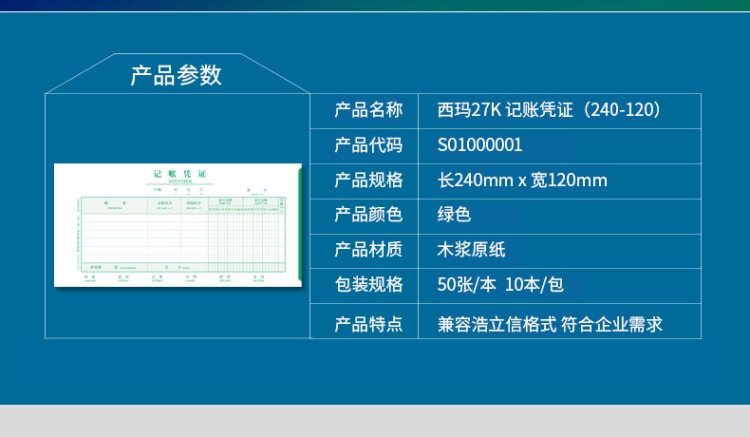Screen dimensions: 750x437
Task: Select the 木浆原纸 material value
Action: coord(471,250)
